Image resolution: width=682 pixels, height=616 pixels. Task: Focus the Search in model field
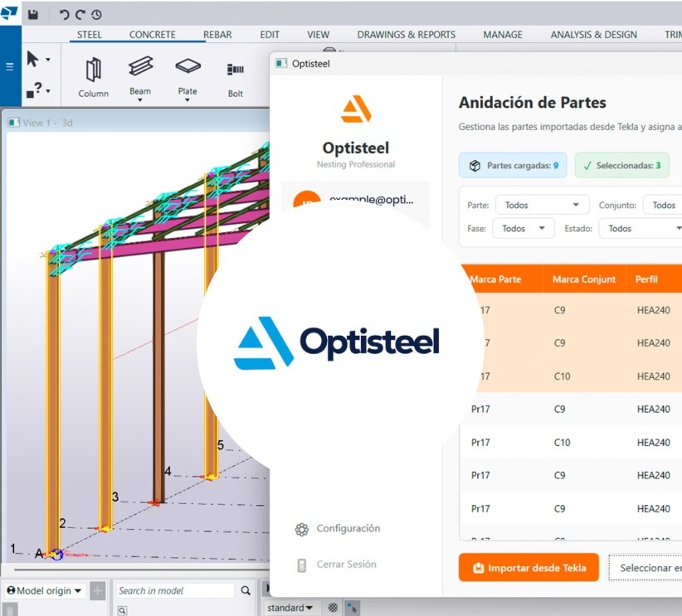point(176,591)
